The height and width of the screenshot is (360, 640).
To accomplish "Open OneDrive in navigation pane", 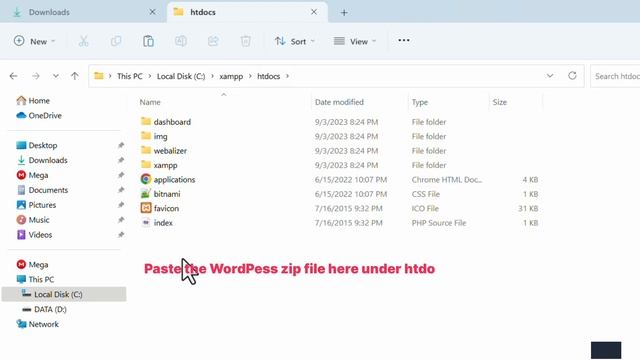I will (39, 116).
